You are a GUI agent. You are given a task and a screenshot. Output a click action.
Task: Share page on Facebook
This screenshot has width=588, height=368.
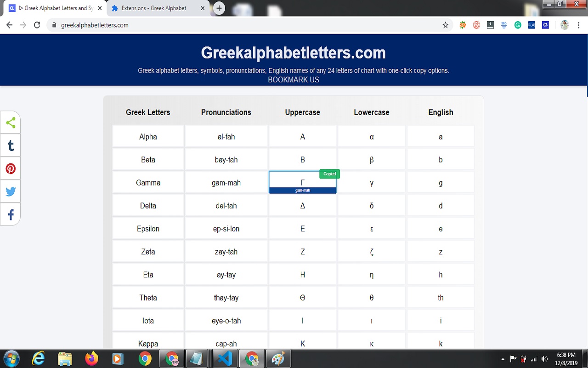(x=11, y=214)
